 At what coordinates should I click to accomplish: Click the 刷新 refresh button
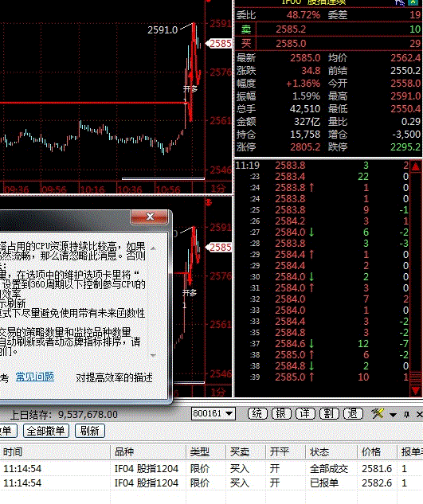tap(90, 431)
